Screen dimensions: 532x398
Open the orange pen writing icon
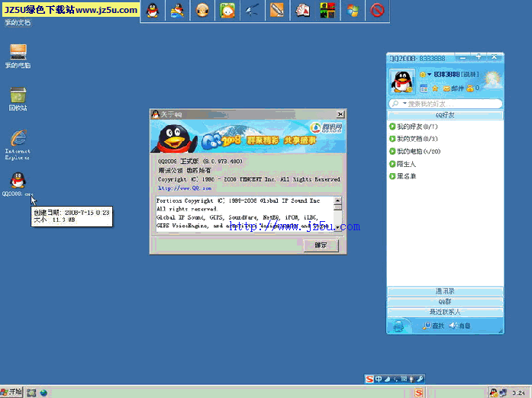[277, 10]
